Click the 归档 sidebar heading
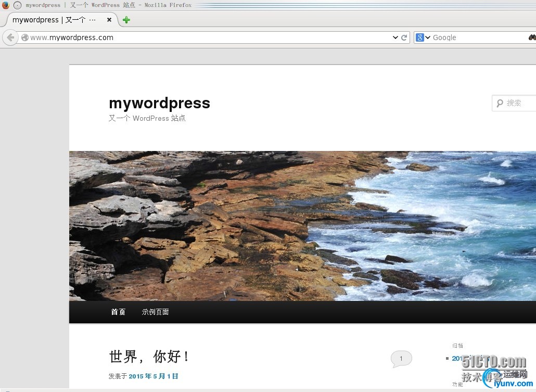 (458, 346)
